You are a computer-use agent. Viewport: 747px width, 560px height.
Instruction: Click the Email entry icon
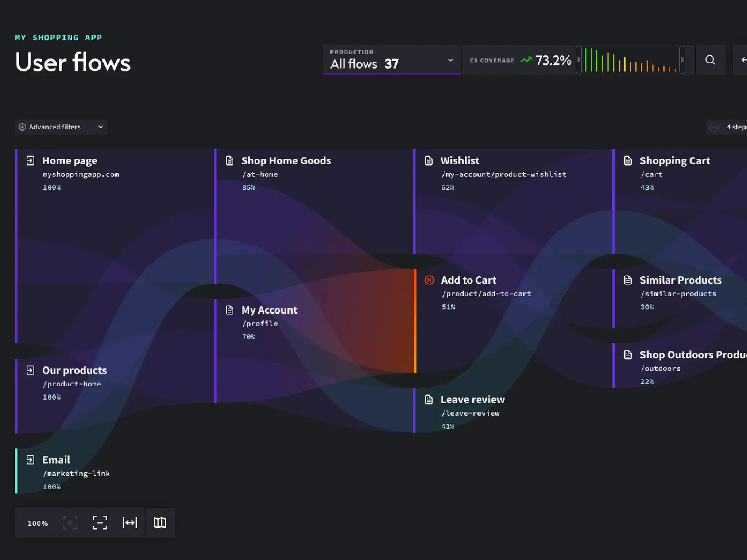click(30, 460)
